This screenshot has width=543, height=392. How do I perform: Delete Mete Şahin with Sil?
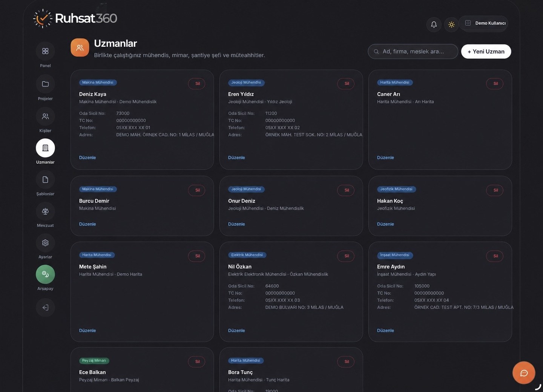pos(197,256)
